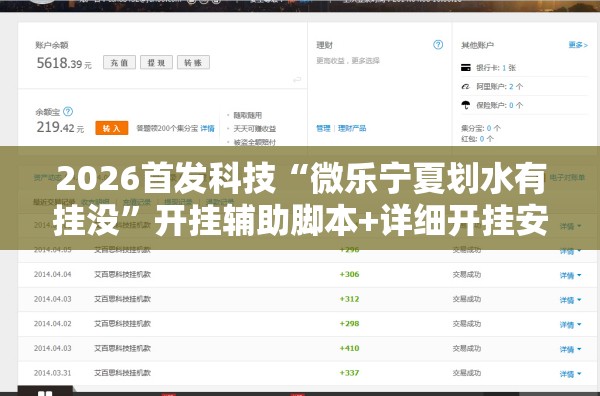Click the 2014.04.03 date in +410 row
Viewport: 600px width, 396px height.
52,348
